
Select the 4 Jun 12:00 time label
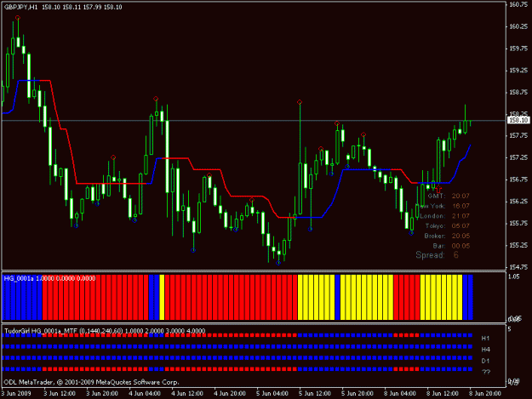coord(187,394)
